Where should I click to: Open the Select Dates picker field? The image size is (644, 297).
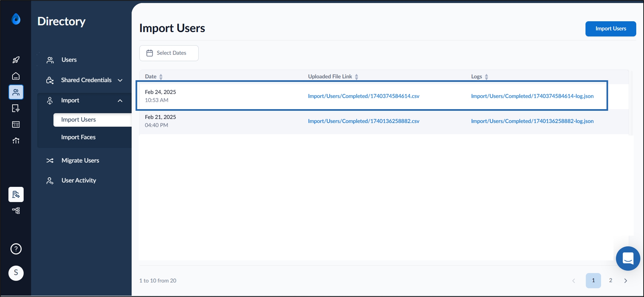169,53
